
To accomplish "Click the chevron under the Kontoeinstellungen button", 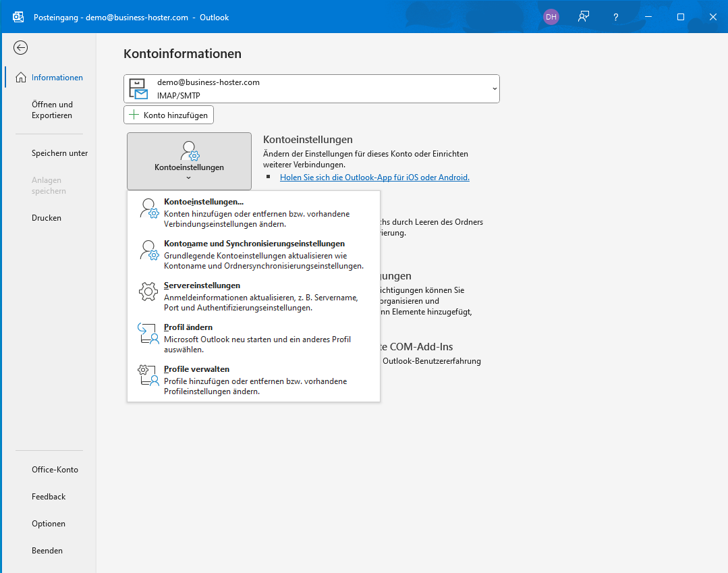I will pyautogui.click(x=188, y=178).
